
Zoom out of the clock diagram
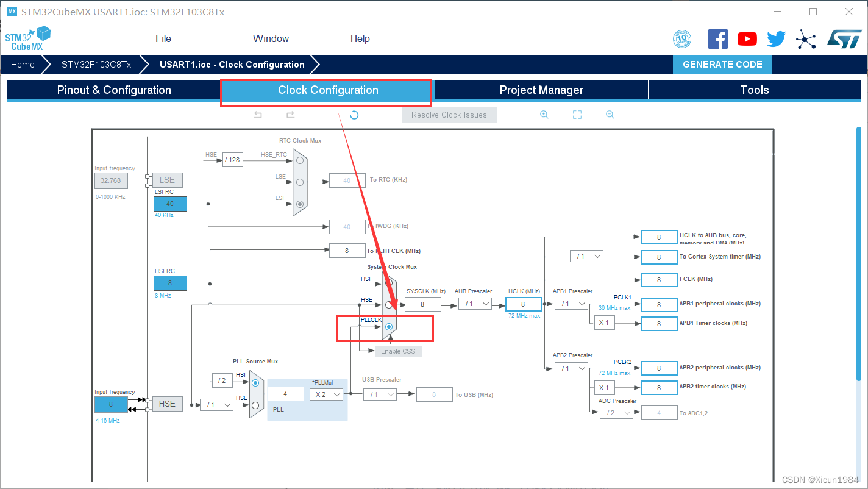click(610, 115)
